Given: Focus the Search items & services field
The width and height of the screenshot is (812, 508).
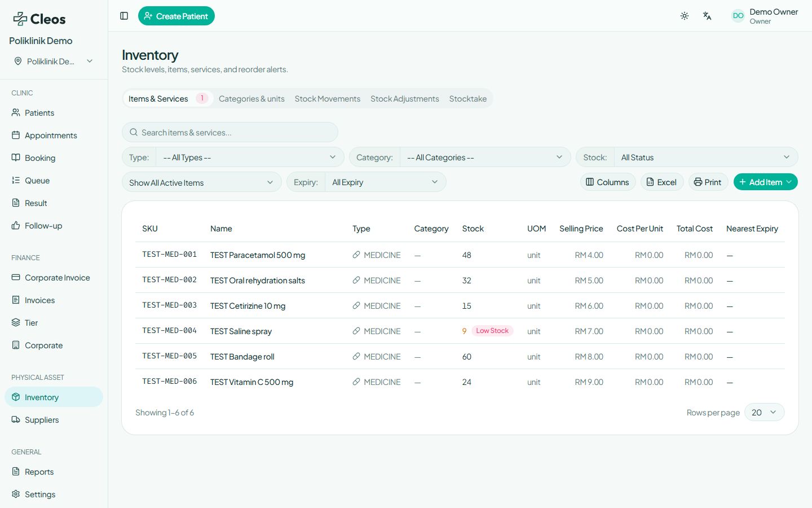Looking at the screenshot, I should 230,132.
